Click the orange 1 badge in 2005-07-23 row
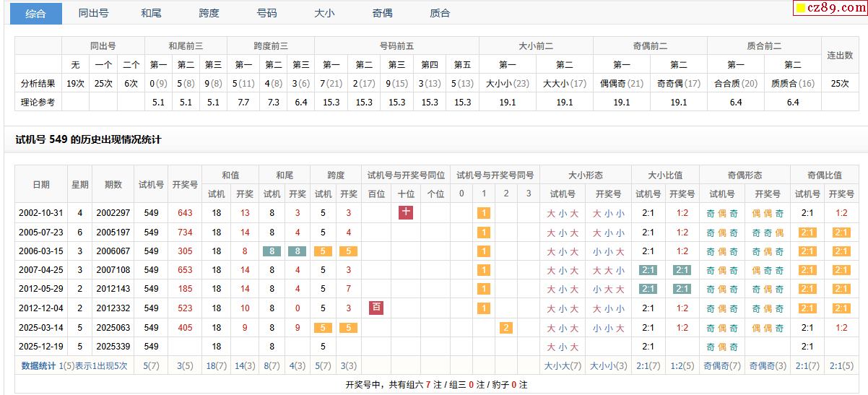 pos(484,233)
